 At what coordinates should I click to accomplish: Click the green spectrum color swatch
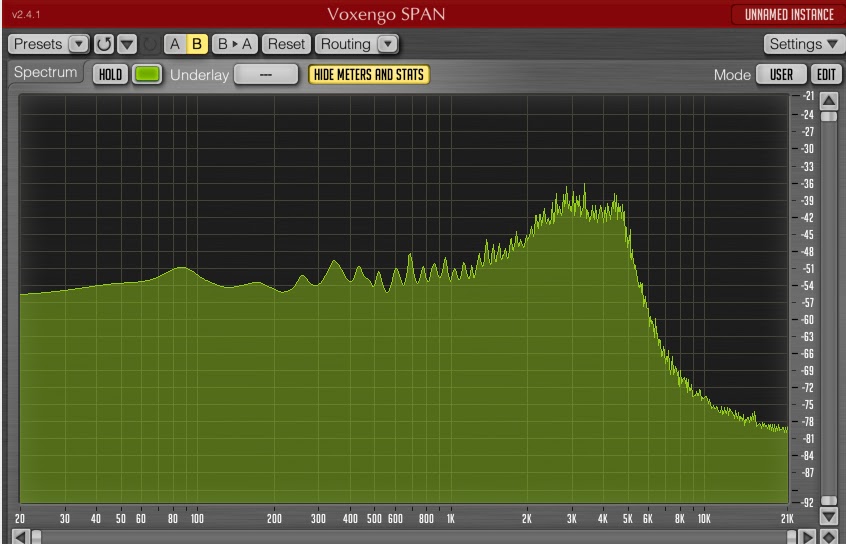(x=147, y=74)
